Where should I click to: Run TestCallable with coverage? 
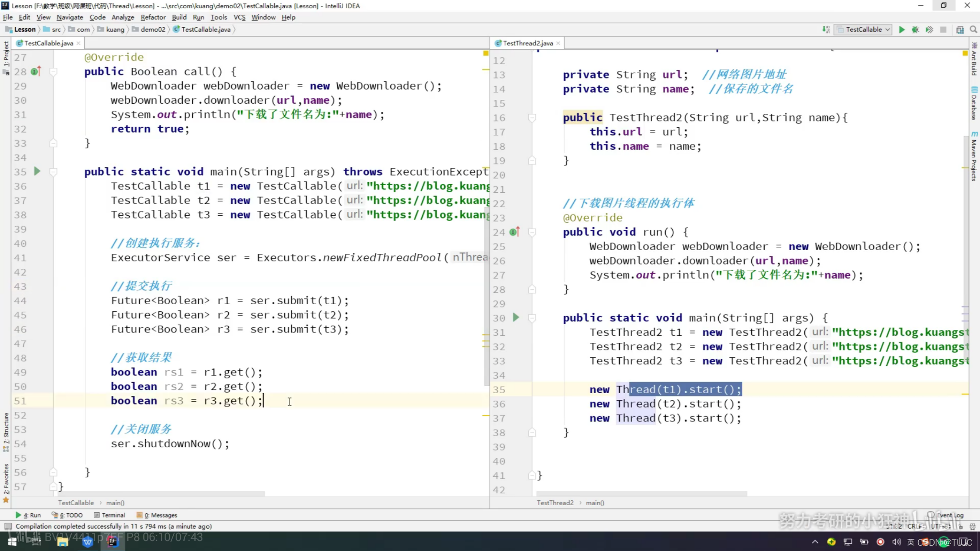click(929, 30)
